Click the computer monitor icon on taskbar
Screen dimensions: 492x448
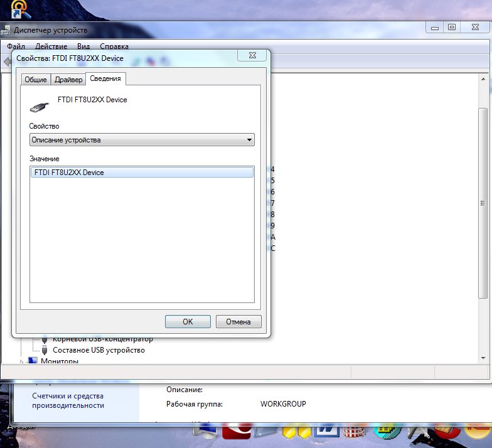coord(206,432)
